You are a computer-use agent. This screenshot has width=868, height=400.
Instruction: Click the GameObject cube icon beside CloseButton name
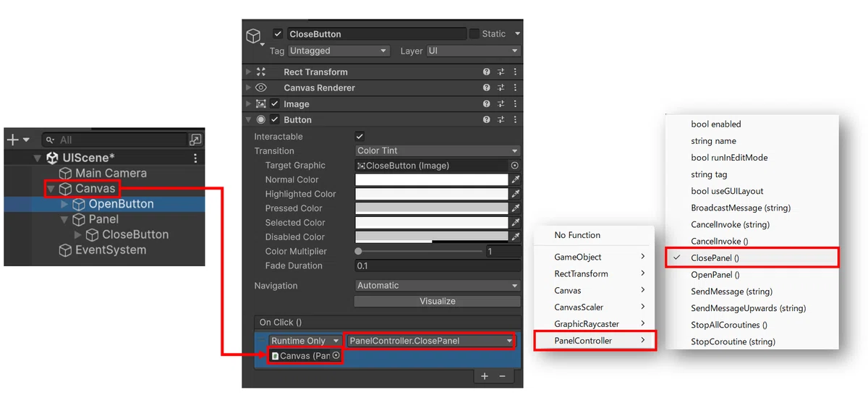pyautogui.click(x=253, y=36)
